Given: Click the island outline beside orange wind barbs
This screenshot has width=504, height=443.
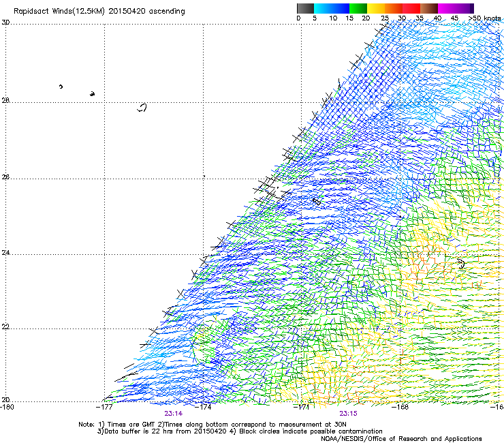Looking at the screenshot, I should [461, 264].
